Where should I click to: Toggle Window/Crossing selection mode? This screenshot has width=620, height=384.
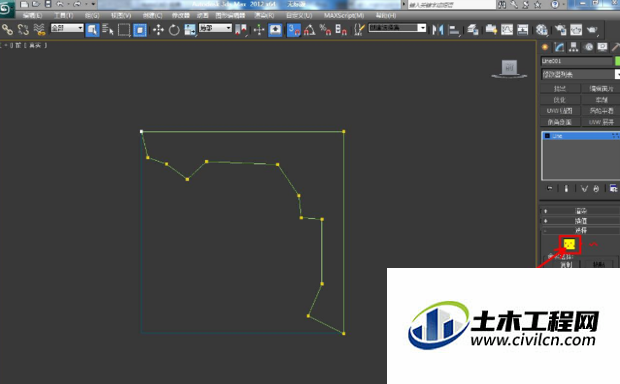coord(140,30)
